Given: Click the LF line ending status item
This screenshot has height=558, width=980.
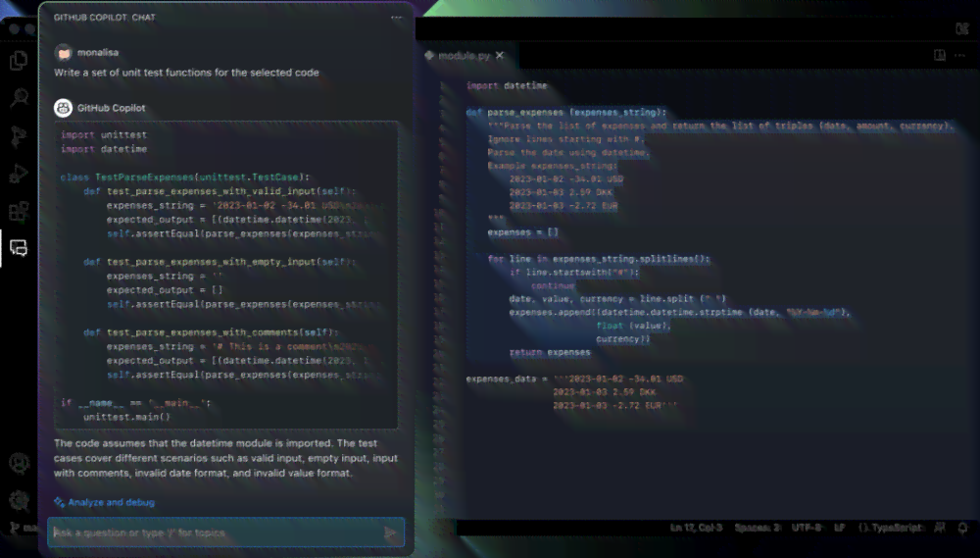Looking at the screenshot, I should click(x=839, y=528).
